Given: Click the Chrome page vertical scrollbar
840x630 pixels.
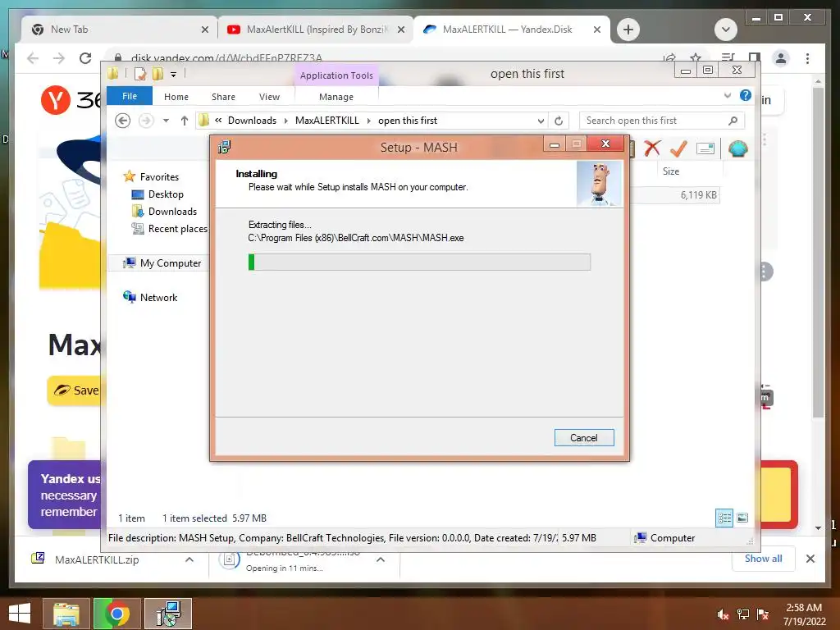Looking at the screenshot, I should (x=818, y=252).
